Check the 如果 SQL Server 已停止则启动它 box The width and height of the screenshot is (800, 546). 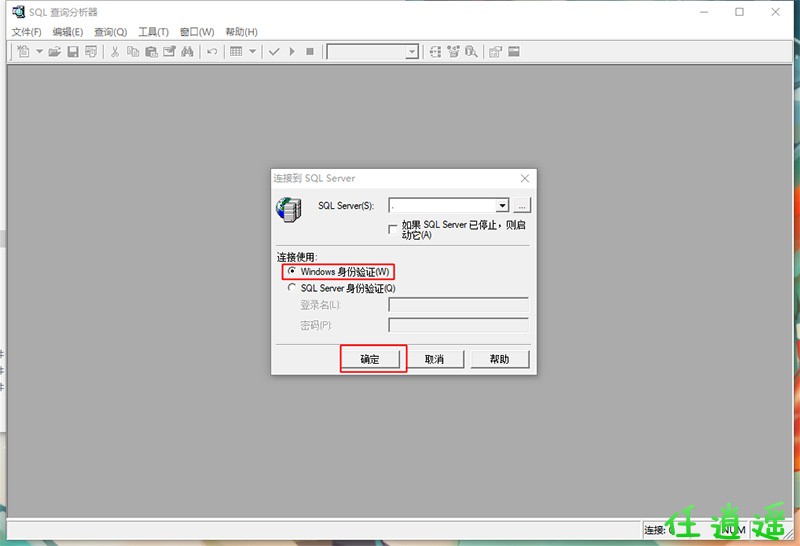(x=393, y=230)
